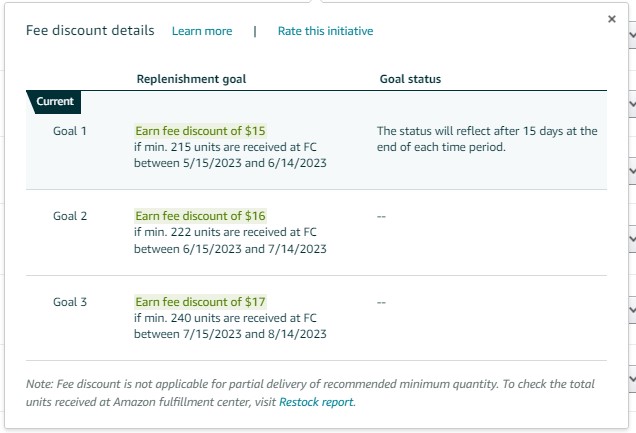Image resolution: width=636 pixels, height=433 pixels.
Task: Select the highlighted $17 fee discount text
Action: [200, 302]
